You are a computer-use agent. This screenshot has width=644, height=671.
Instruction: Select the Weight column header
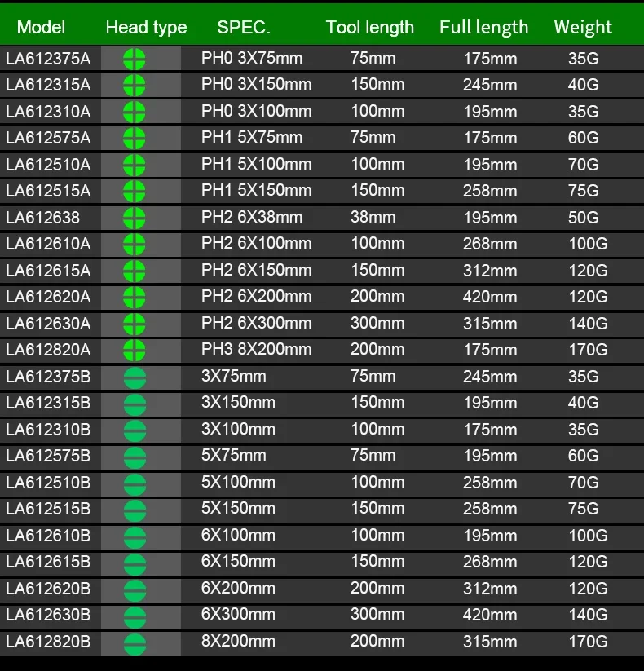tap(583, 28)
